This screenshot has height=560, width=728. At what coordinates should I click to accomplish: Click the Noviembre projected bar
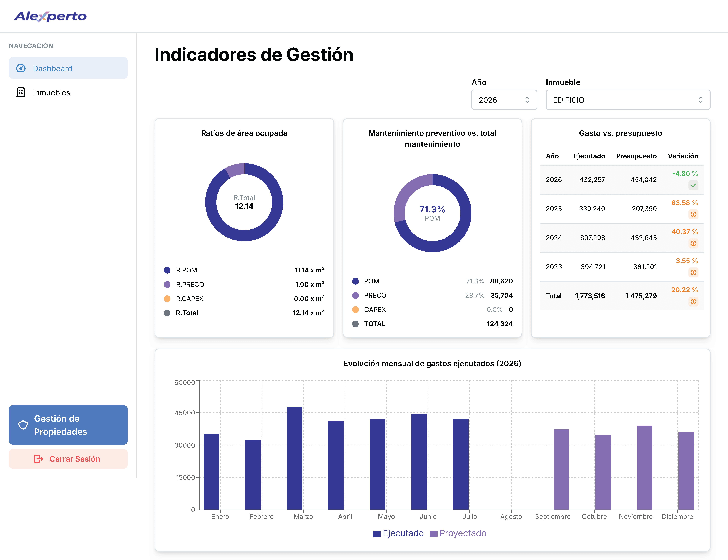click(645, 467)
